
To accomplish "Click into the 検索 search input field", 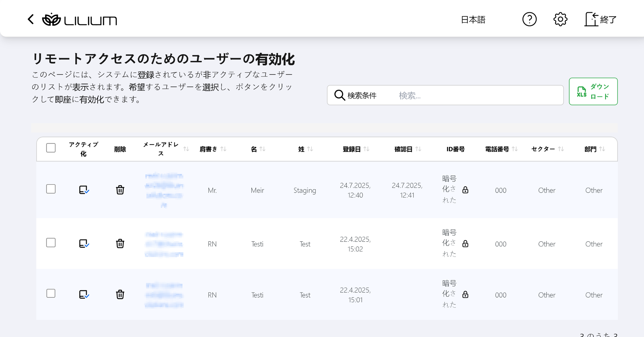I will tap(477, 95).
